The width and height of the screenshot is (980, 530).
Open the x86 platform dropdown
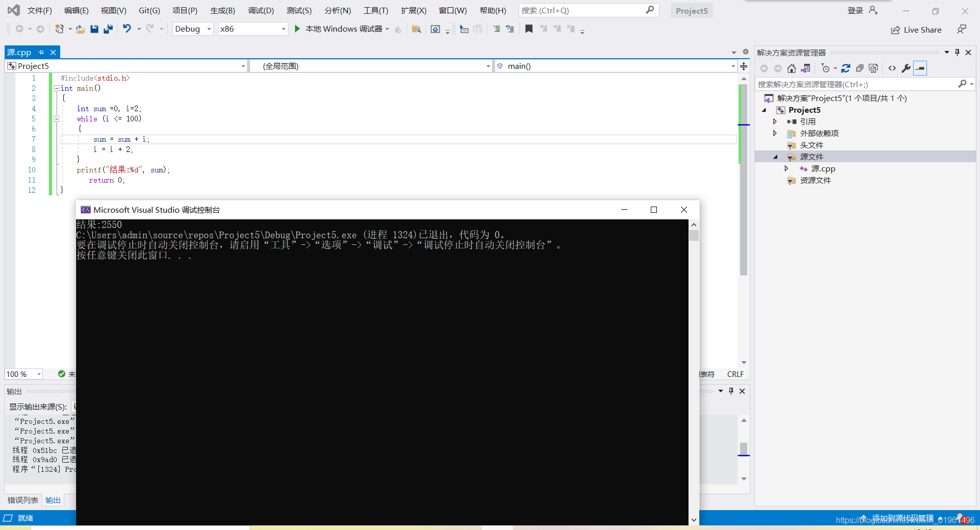coord(283,29)
